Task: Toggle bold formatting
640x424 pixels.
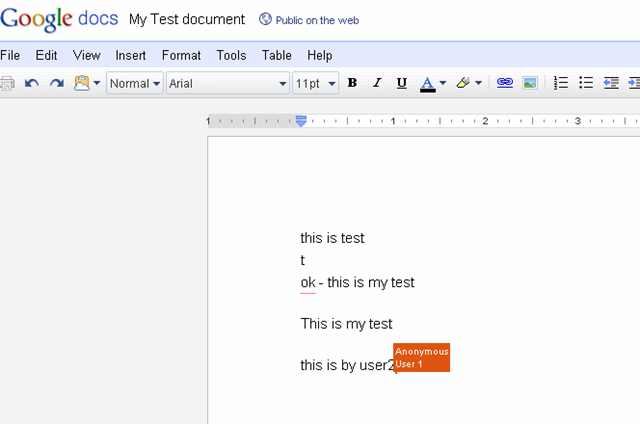Action: pyautogui.click(x=352, y=83)
